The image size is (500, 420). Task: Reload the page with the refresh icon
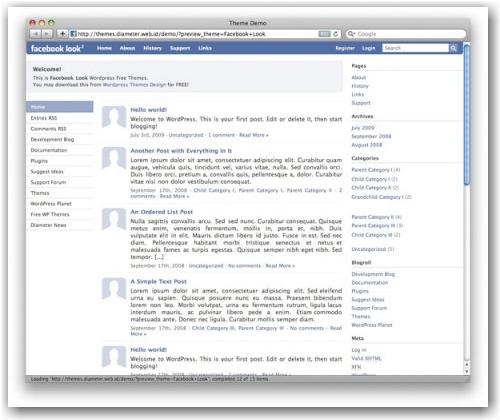tap(336, 34)
